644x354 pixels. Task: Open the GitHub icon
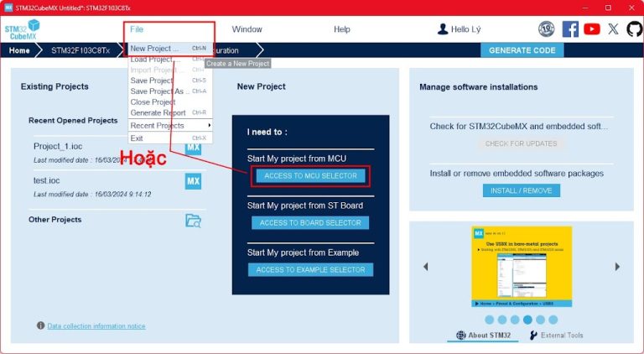[x=635, y=29]
